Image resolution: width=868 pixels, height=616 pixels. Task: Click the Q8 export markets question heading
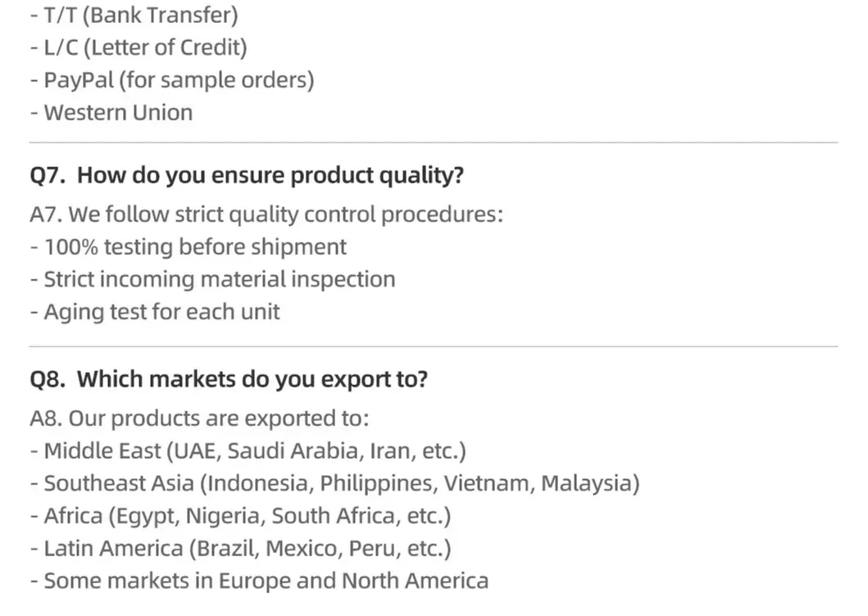tap(229, 379)
